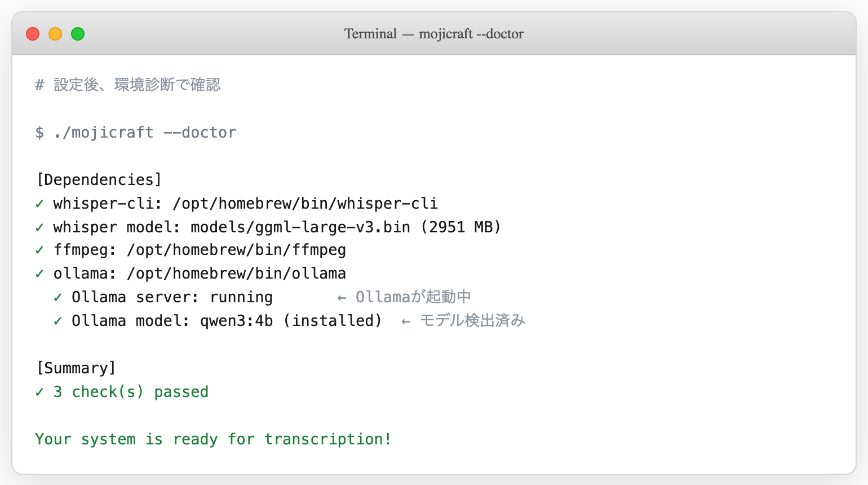The height and width of the screenshot is (485, 868).
Task: Click the checkmark beside whisper-cli
Action: [39, 204]
